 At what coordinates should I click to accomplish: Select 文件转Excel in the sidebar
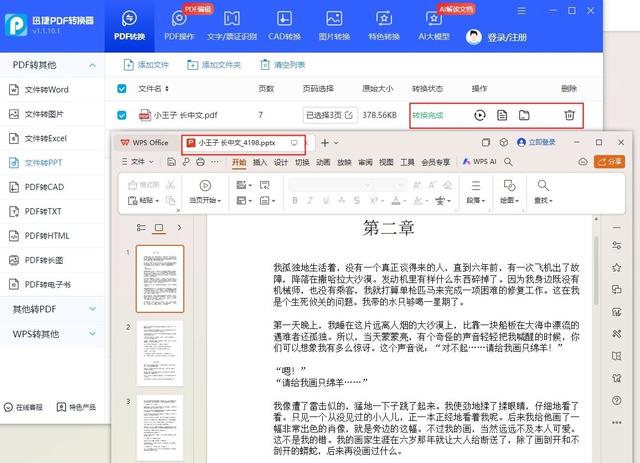[x=52, y=138]
